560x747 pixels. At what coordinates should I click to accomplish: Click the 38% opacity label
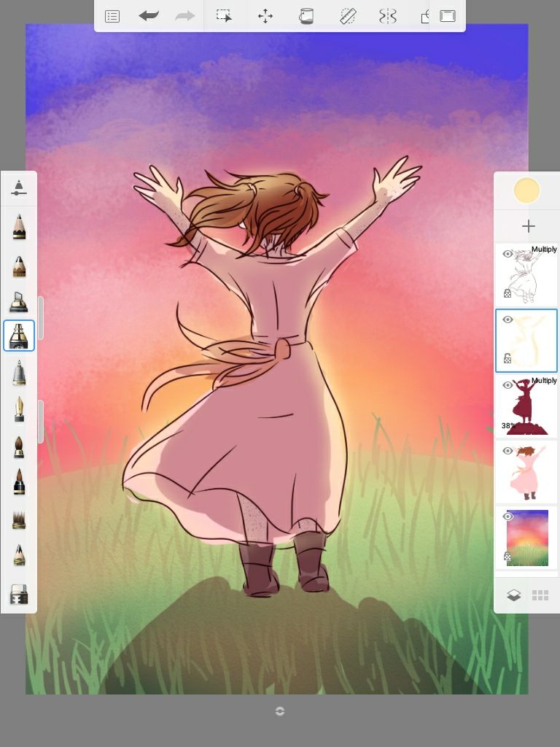click(508, 425)
